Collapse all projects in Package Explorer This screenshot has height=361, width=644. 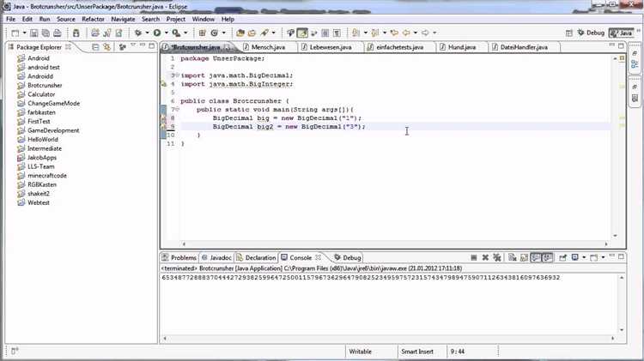96,47
